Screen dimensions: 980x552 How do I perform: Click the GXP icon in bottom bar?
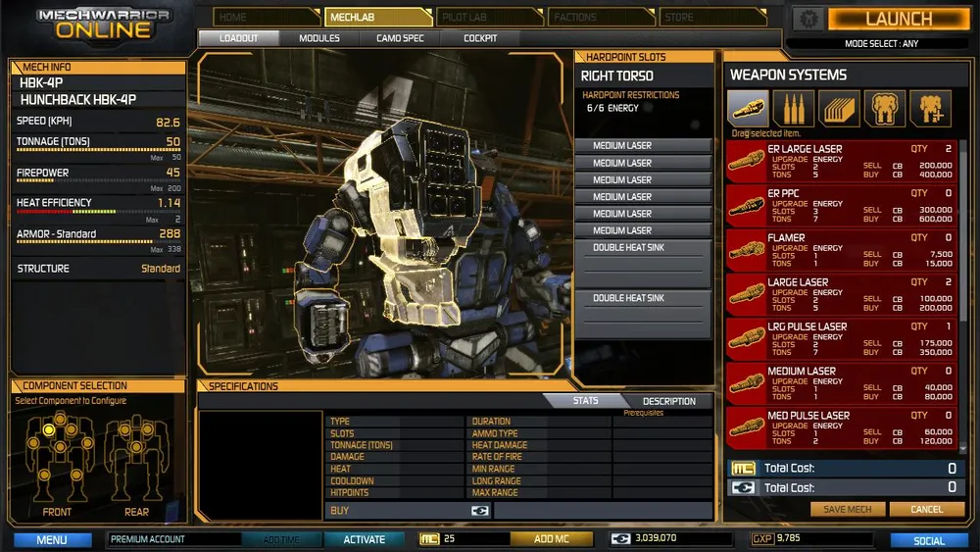click(x=763, y=538)
